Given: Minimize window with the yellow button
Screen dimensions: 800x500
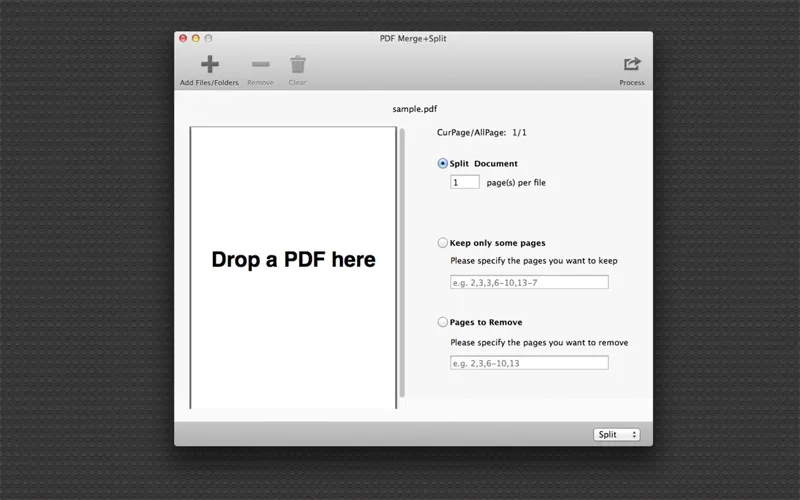Looking at the screenshot, I should point(195,38).
